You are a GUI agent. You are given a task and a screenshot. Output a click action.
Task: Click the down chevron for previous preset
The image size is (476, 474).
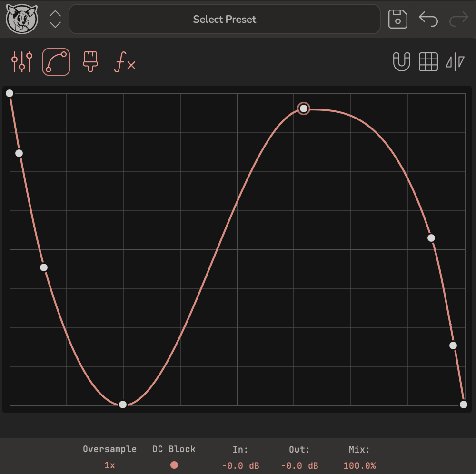[54, 25]
